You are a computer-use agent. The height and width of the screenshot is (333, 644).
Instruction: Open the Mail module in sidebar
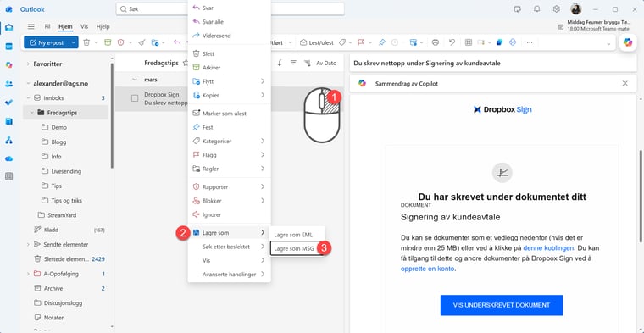coord(8,27)
